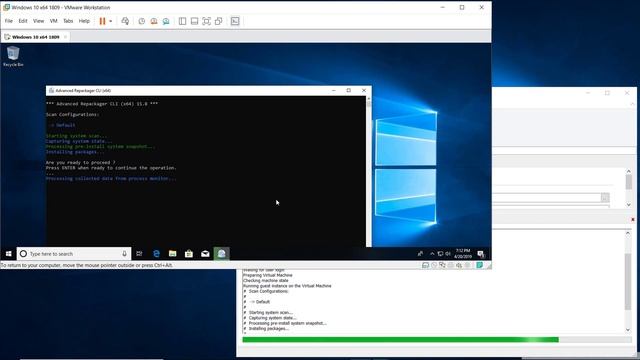Click the hard disk device icon in VMware status bar
Screen dimensions: 640x360
(425, 265)
